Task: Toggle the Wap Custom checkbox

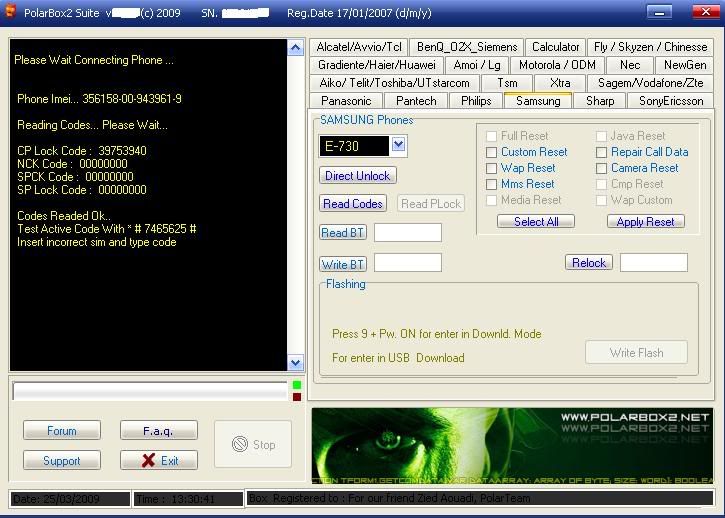Action: pos(601,200)
